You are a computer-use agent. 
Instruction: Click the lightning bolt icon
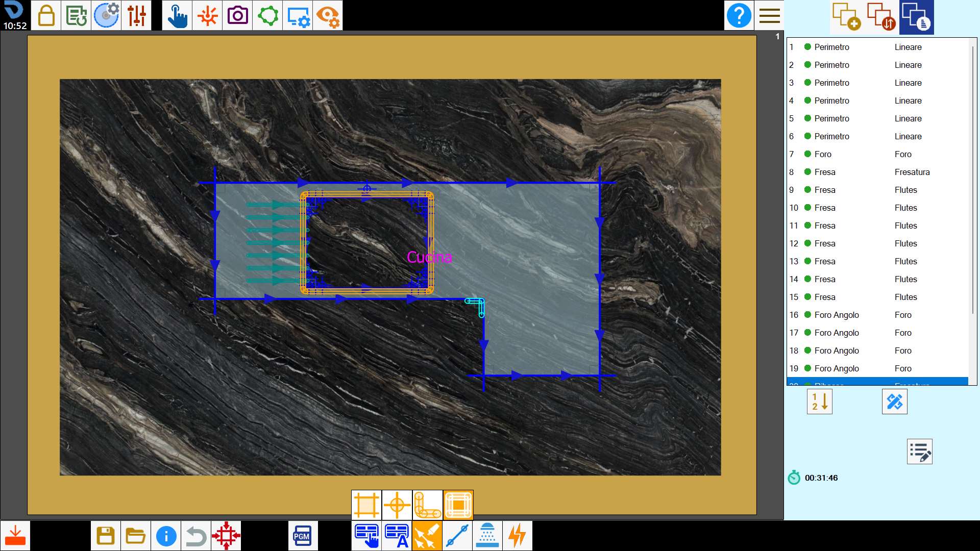click(518, 536)
